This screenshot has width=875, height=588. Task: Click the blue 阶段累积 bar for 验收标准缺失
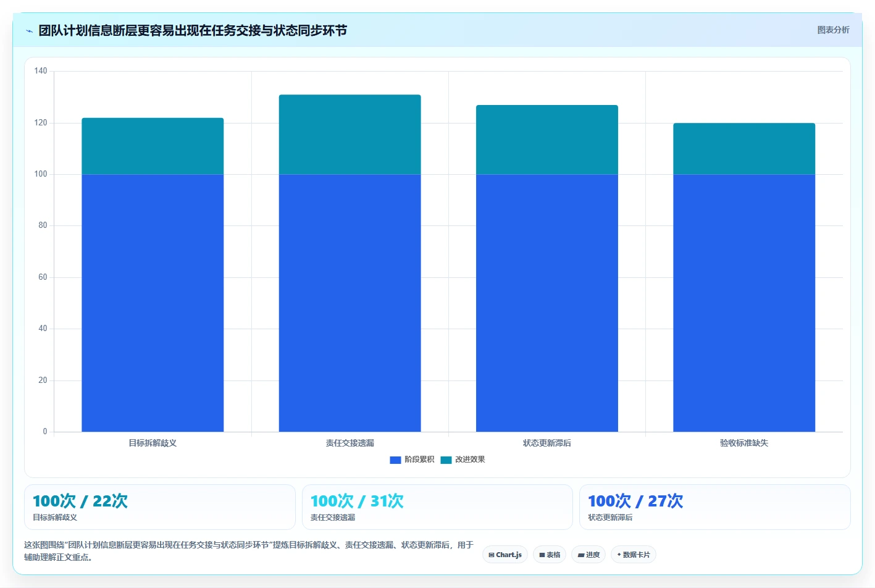point(744,303)
